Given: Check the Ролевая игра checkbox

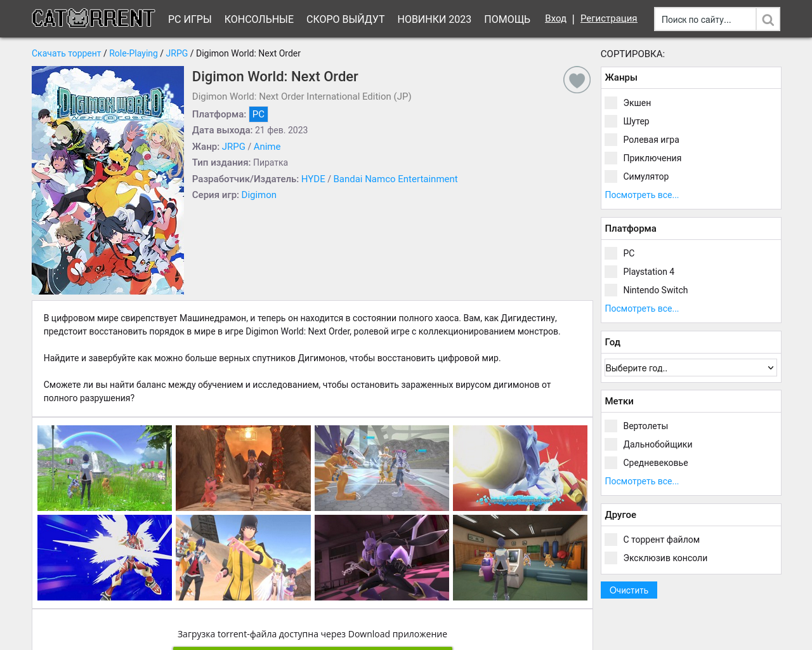Looking at the screenshot, I should [x=611, y=140].
